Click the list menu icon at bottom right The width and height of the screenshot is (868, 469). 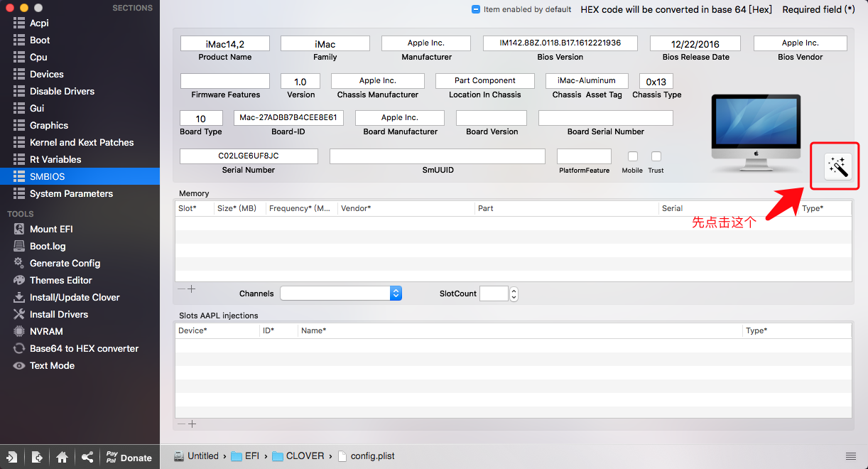[x=851, y=456]
